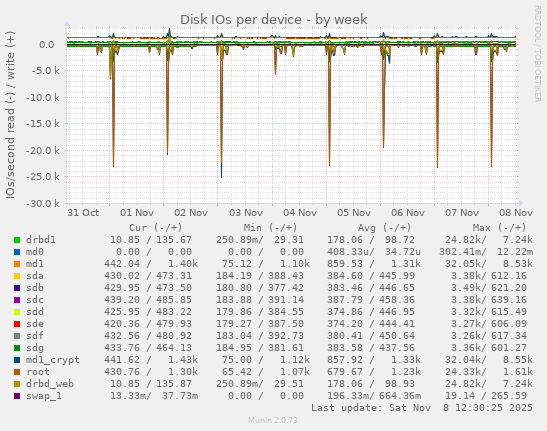Click the md1_crypt legend swatch
The height and width of the screenshot is (431, 547).
[17, 360]
